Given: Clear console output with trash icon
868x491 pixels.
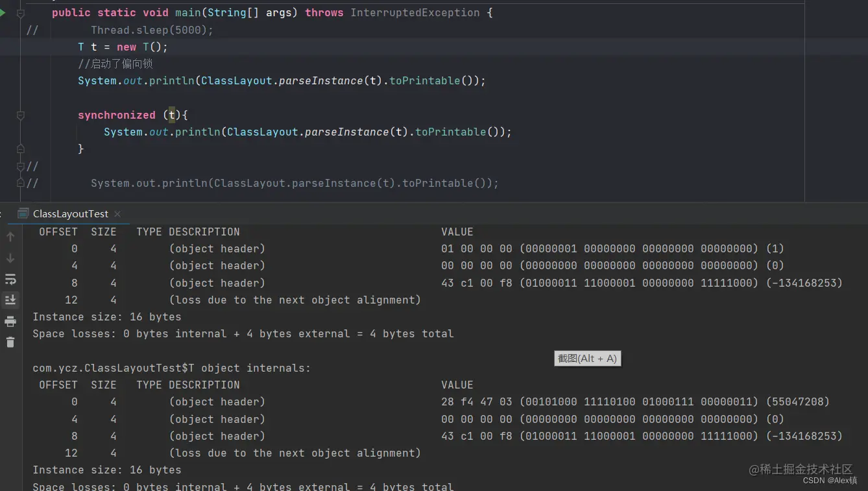Looking at the screenshot, I should click(10, 342).
